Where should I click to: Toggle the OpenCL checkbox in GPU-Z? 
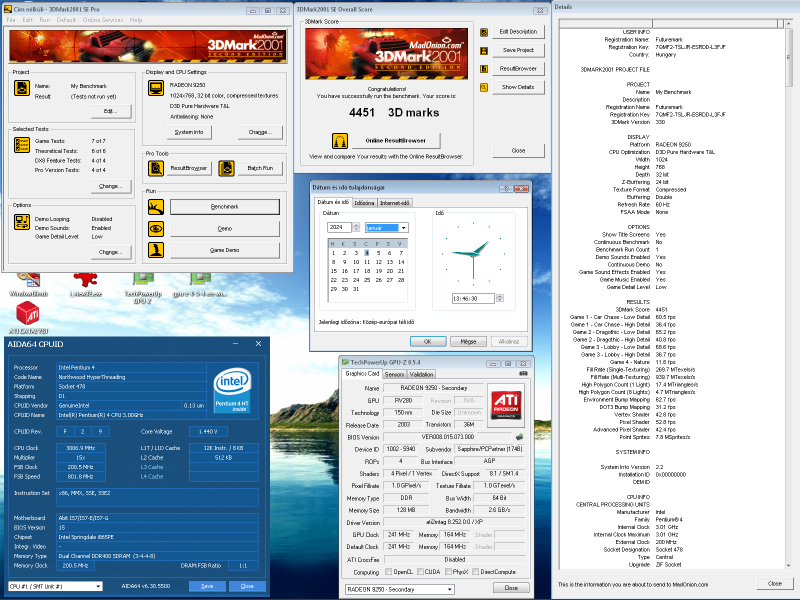389,571
